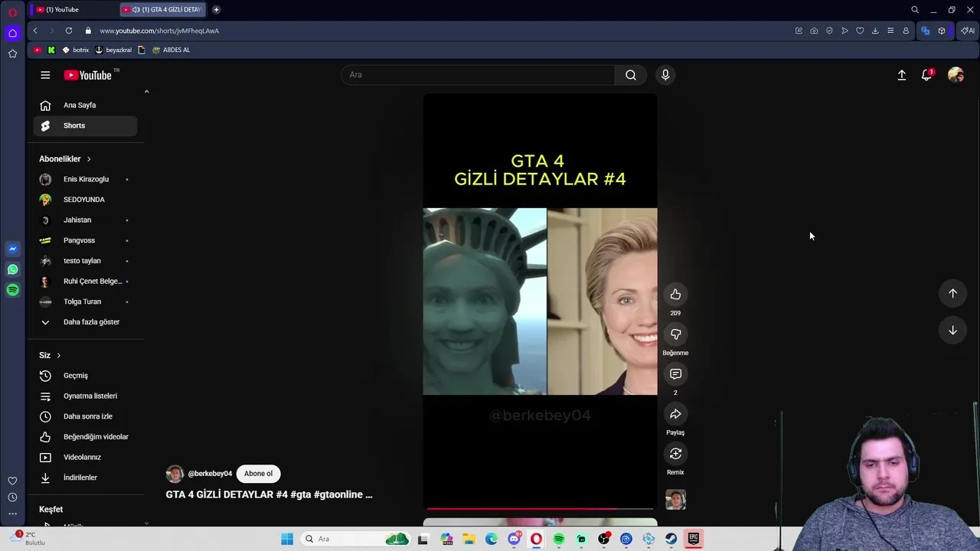Image resolution: width=980 pixels, height=551 pixels.
Task: Open the account avatar menu
Action: [x=955, y=75]
